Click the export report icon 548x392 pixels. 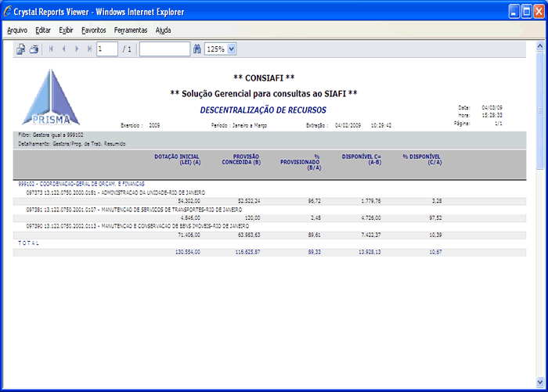pos(20,49)
